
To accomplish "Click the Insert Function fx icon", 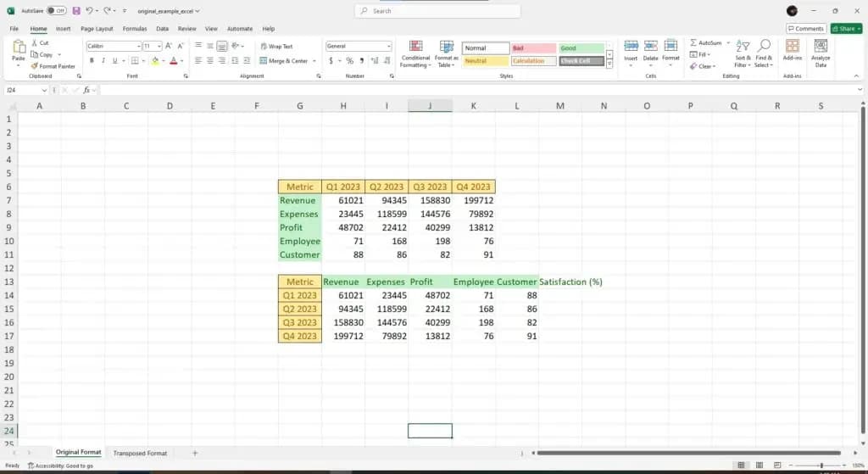I will point(86,90).
